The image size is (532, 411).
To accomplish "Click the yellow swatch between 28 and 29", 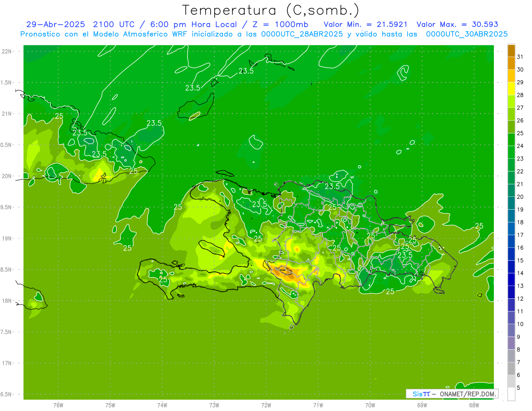I will pos(512,89).
